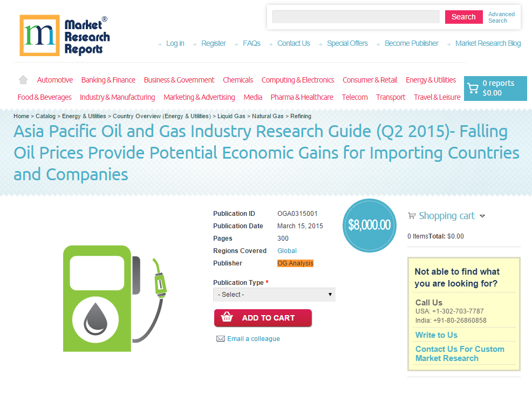The height and width of the screenshot is (395, 532).
Task: Click the ADD TO CART button
Action: (263, 318)
